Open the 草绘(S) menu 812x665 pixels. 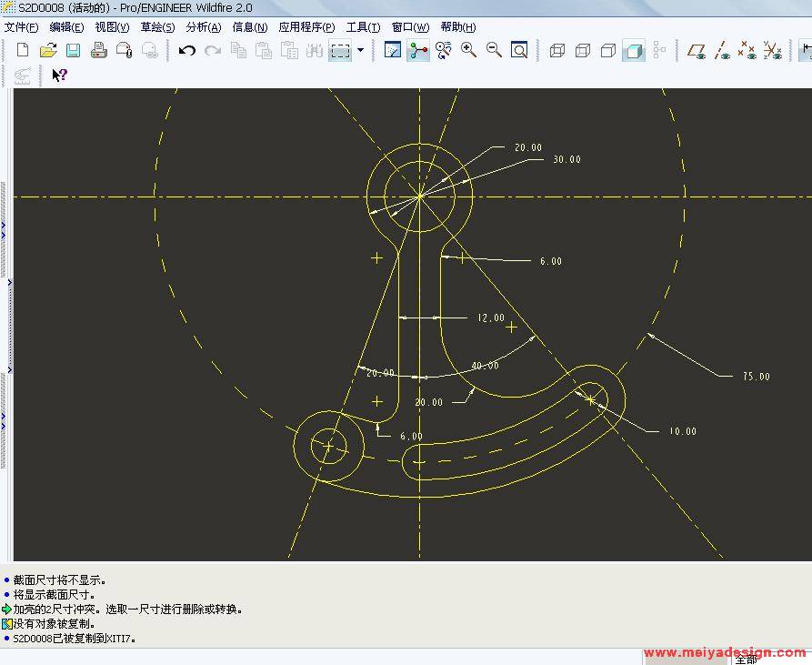point(157,27)
